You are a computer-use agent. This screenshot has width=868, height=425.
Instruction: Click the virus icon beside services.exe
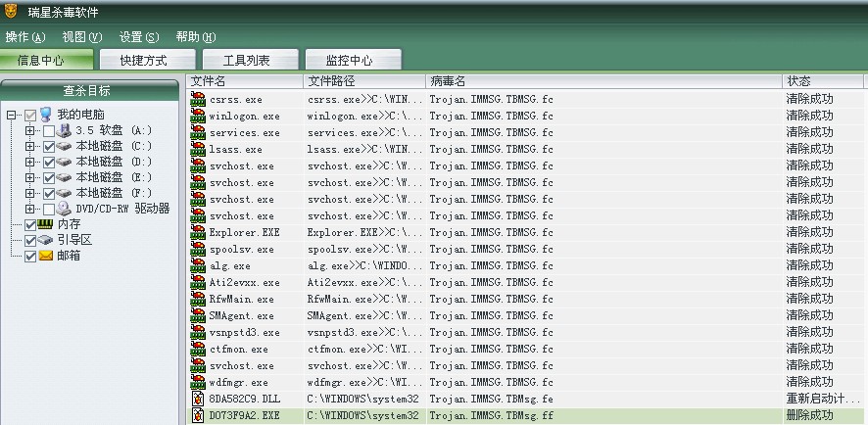tap(198, 133)
